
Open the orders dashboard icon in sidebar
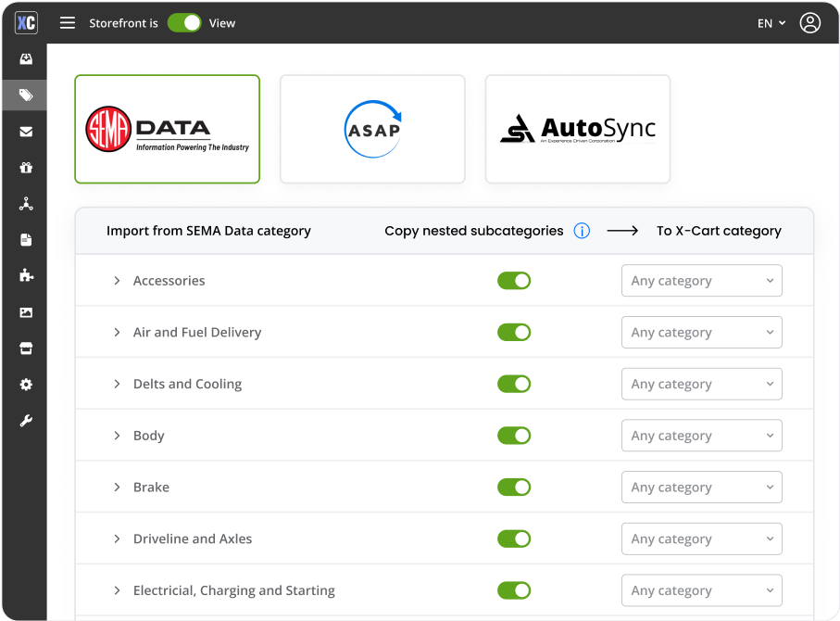25,58
